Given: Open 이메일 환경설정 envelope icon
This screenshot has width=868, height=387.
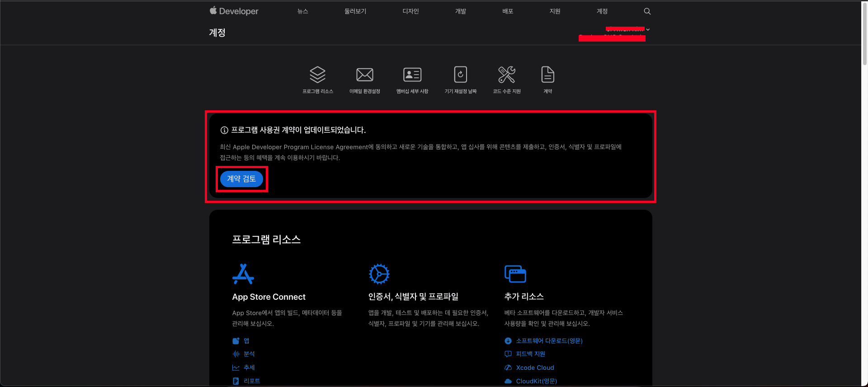Looking at the screenshot, I should pos(364,75).
